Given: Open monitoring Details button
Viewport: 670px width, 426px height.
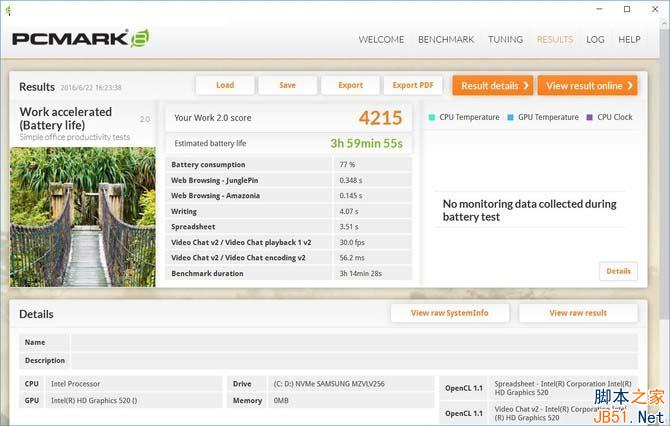Looking at the screenshot, I should pos(618,271).
